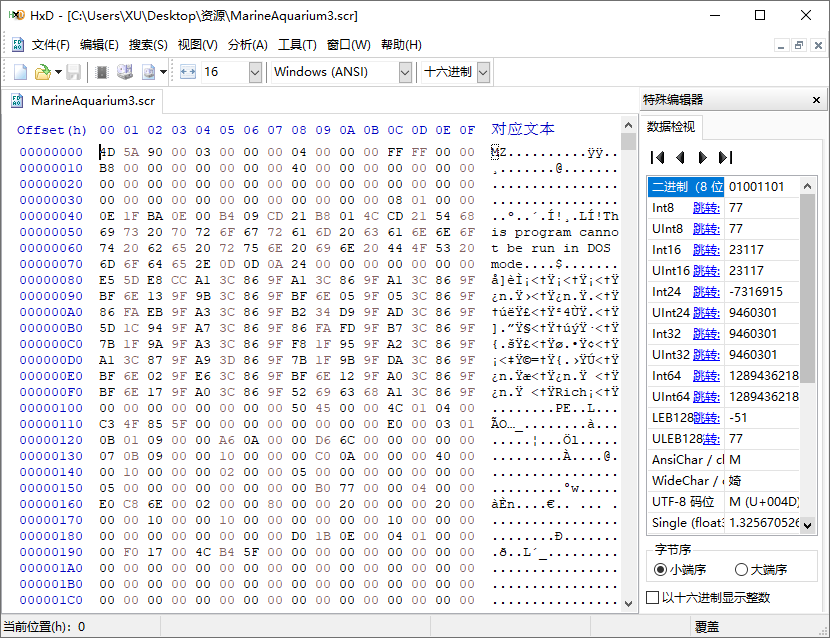Go to previous byte in data inspector
The image size is (830, 638).
click(x=680, y=157)
